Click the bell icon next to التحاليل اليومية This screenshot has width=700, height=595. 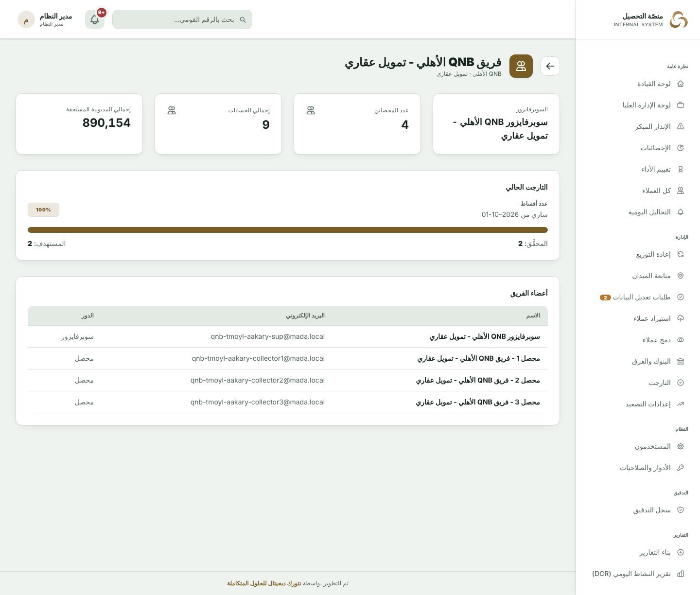pos(681,212)
